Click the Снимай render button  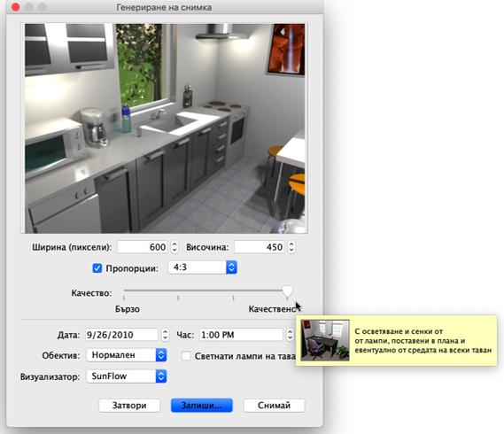click(274, 406)
